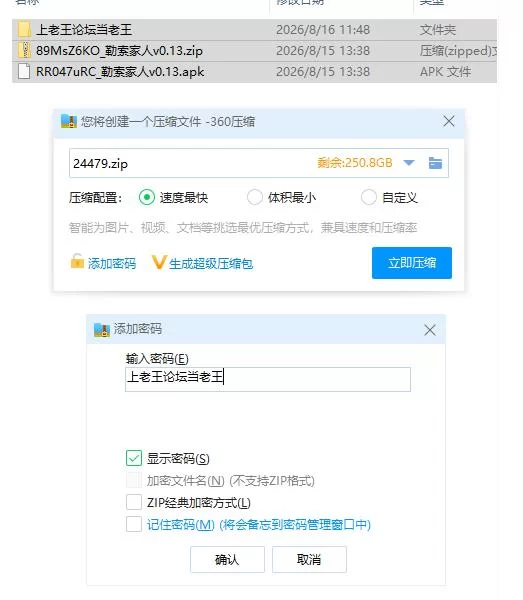523x600 pixels.
Task: Select the 速度最快 radio option
Action: coord(147,197)
